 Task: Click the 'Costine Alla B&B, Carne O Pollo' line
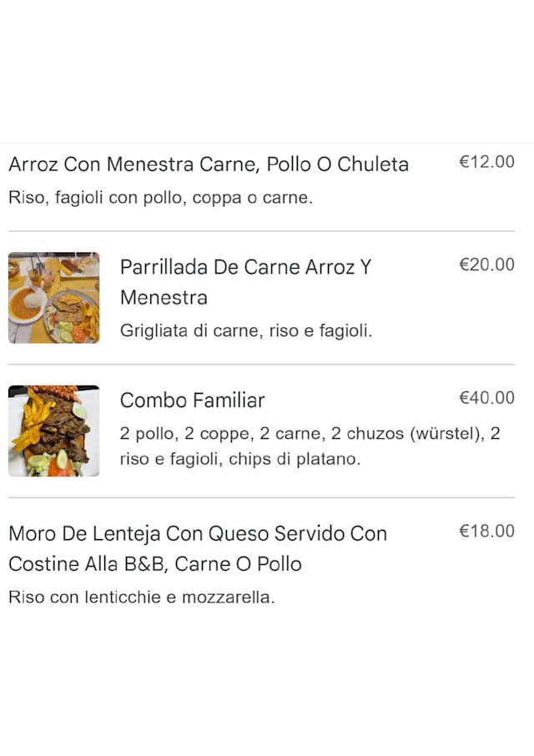point(154,564)
